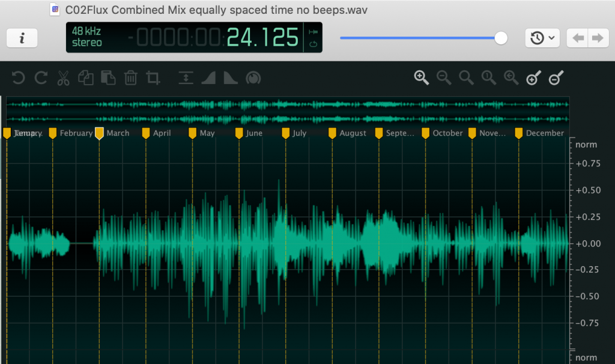Open the version history dropdown
615x364 pixels.
click(542, 37)
